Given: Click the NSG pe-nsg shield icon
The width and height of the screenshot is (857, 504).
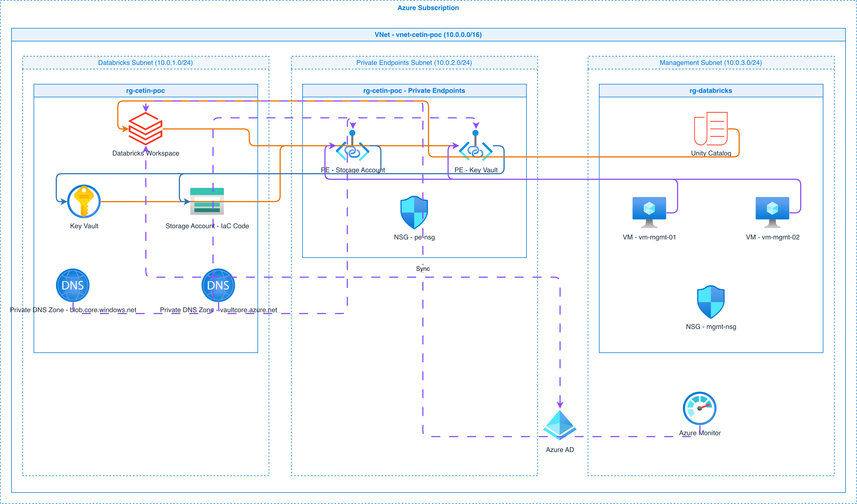Looking at the screenshot, I should tap(414, 213).
